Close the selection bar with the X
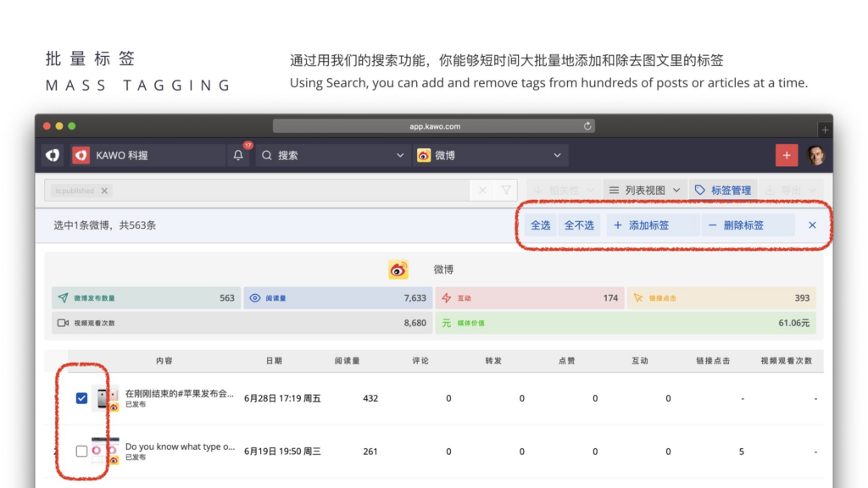The width and height of the screenshot is (868, 488). click(812, 225)
